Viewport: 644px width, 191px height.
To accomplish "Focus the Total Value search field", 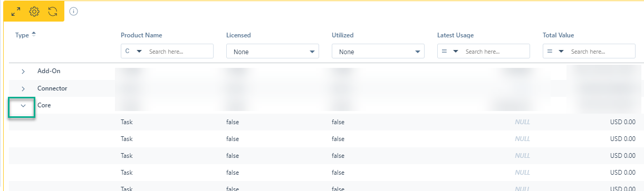I will click(x=601, y=52).
